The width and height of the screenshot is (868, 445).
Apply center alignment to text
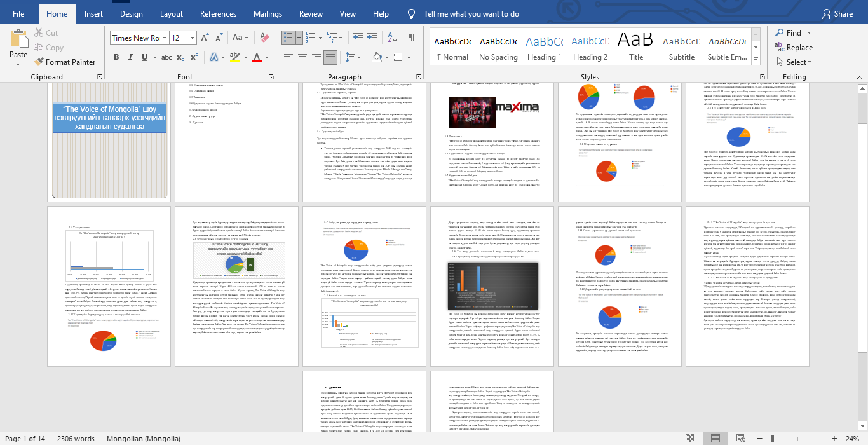[303, 57]
